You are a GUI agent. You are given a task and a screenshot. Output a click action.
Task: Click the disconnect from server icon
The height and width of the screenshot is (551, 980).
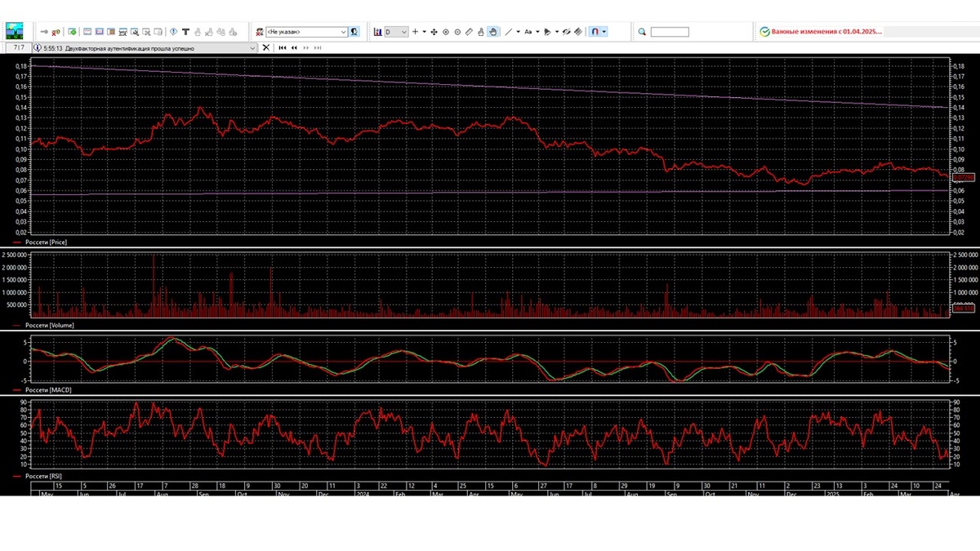coord(56,32)
